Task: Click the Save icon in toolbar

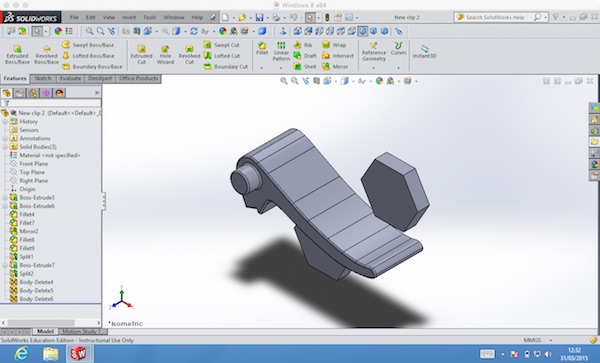Action: click(259, 17)
